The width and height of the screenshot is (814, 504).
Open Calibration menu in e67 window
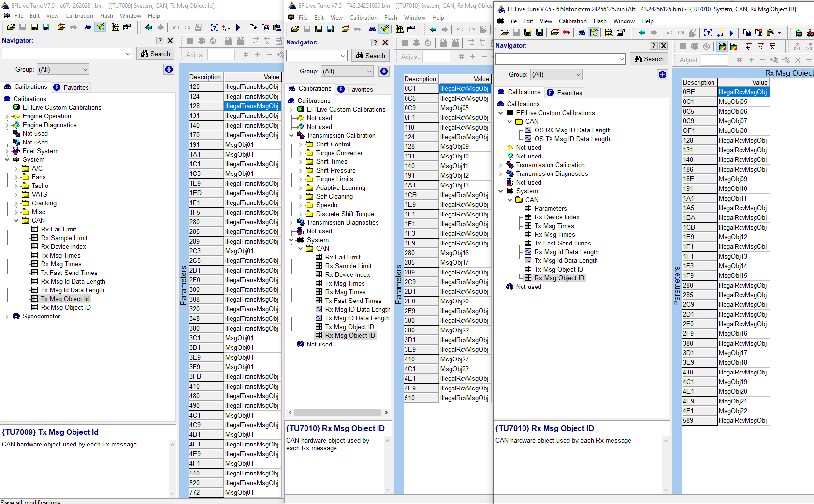79,16
